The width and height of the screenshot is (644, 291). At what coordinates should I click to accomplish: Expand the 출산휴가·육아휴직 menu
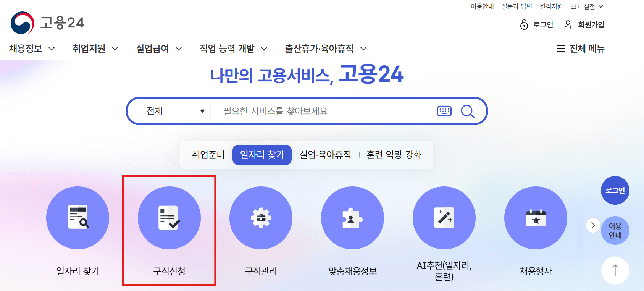coord(326,48)
